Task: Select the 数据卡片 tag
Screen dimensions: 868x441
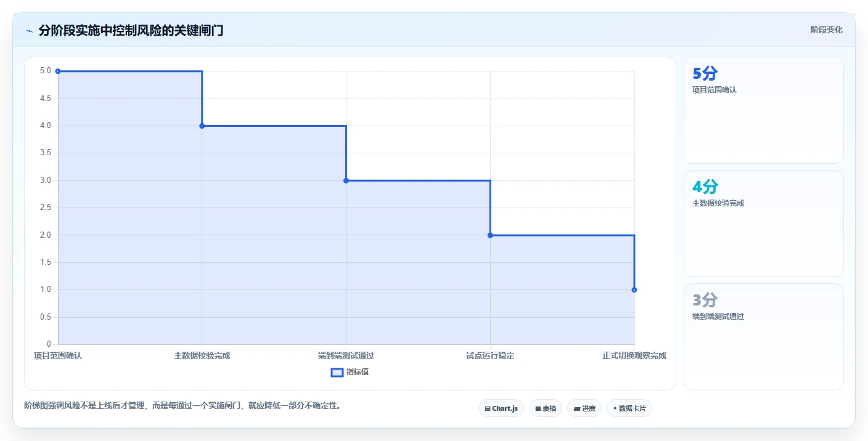Action: (629, 408)
